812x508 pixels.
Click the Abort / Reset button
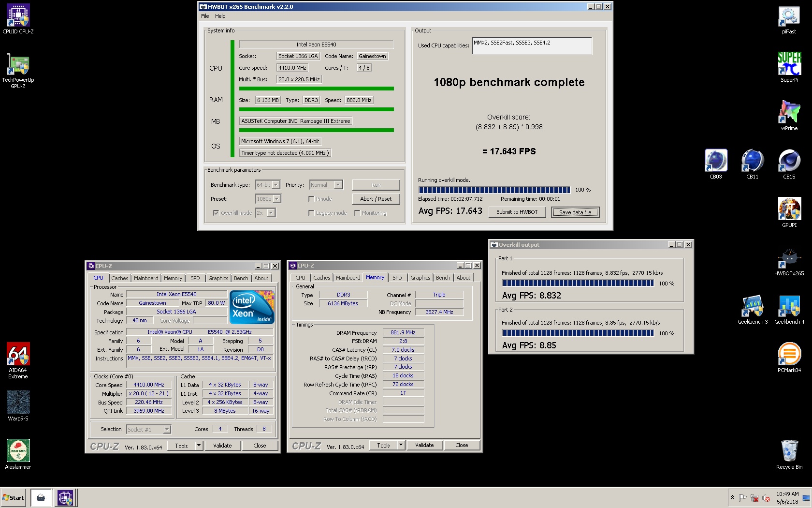click(x=376, y=199)
